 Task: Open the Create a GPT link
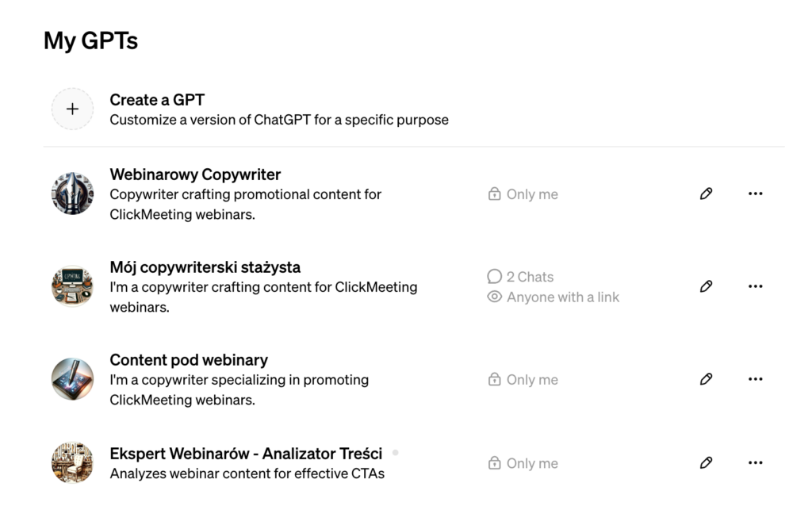[x=157, y=100]
